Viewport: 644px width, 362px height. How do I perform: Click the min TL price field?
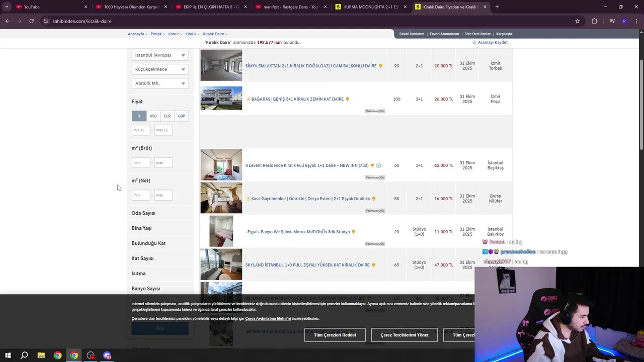[141, 130]
